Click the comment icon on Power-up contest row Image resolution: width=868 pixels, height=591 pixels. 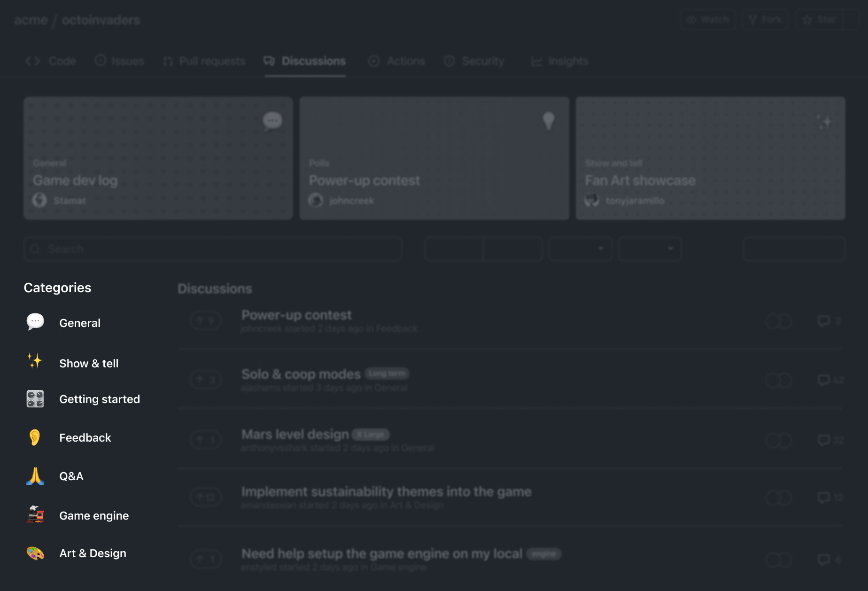click(x=823, y=321)
